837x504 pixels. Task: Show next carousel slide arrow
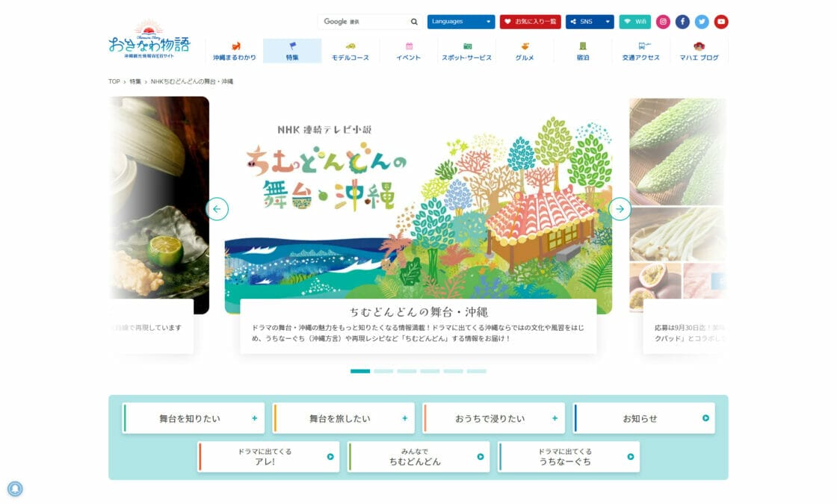620,208
